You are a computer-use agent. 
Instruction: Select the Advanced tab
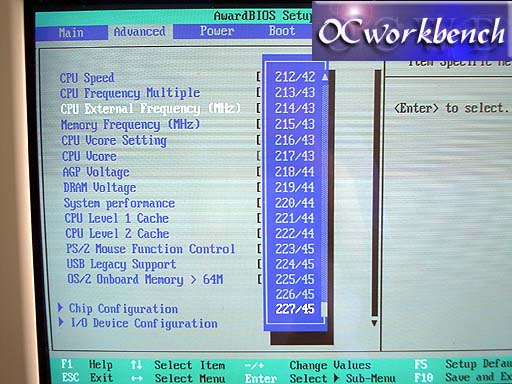[x=139, y=32]
